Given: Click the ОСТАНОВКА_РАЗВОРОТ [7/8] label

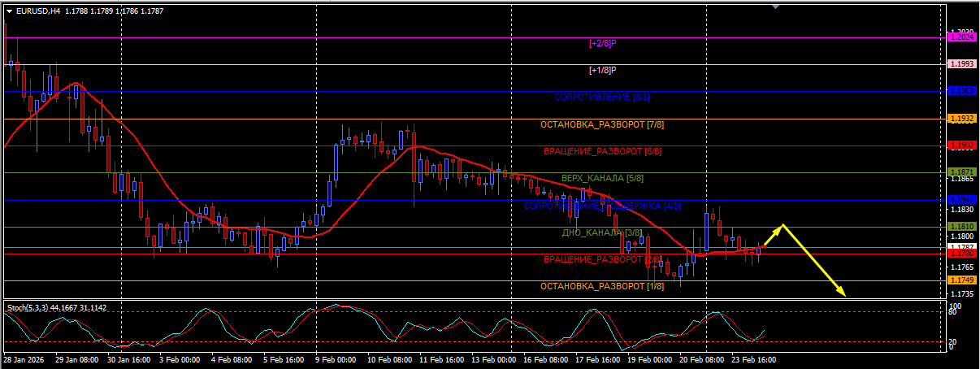Looking at the screenshot, I should [x=602, y=125].
